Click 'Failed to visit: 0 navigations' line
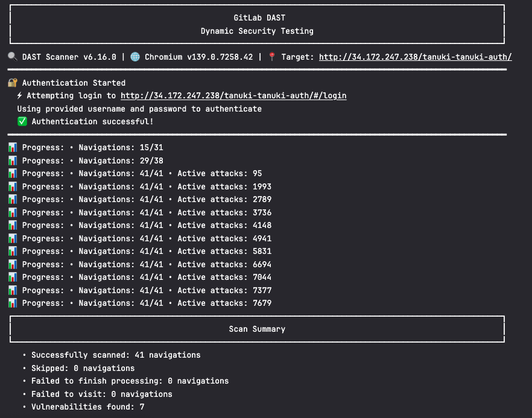Image resolution: width=532 pixels, height=418 pixels. click(x=102, y=394)
